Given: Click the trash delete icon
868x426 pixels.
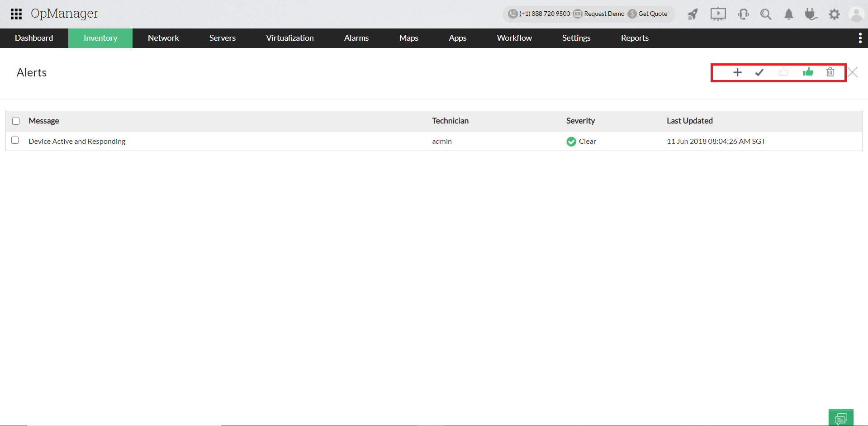Looking at the screenshot, I should point(830,72).
